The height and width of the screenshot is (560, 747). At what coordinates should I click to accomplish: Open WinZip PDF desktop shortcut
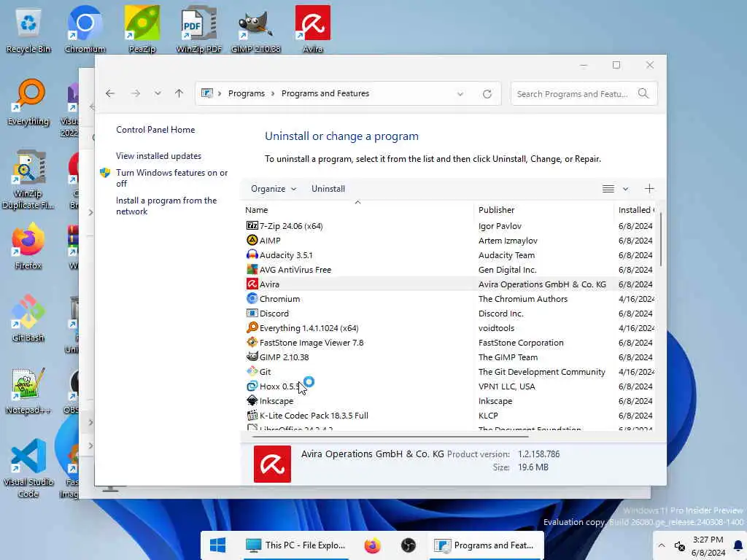click(198, 29)
